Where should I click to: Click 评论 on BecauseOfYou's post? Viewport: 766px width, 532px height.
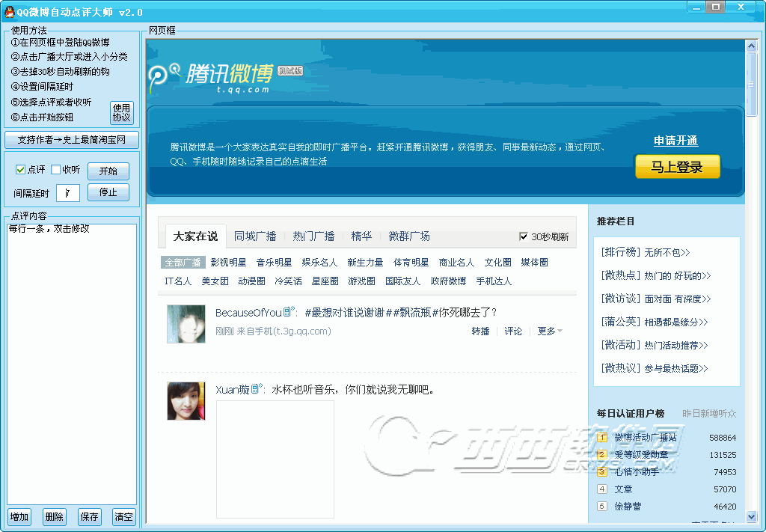click(513, 331)
